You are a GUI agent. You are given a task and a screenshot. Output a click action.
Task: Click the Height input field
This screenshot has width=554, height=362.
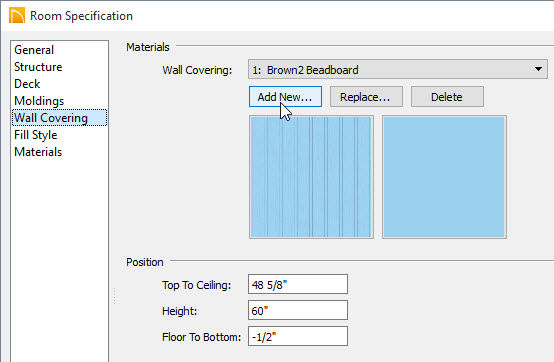pos(298,310)
